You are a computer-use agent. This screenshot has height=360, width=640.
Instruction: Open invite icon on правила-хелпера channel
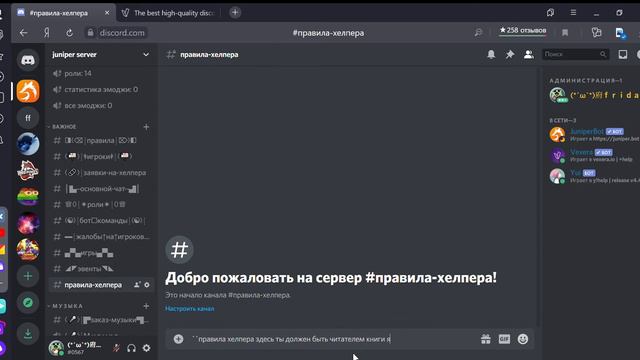[x=137, y=285]
